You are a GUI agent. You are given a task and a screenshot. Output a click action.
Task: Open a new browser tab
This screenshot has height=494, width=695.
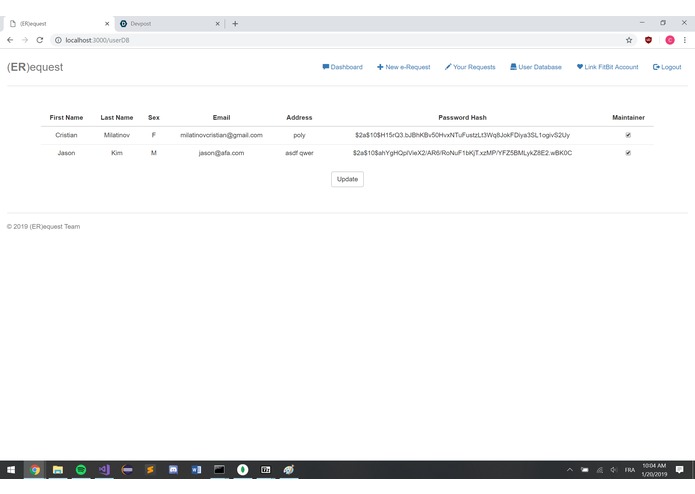click(x=235, y=23)
